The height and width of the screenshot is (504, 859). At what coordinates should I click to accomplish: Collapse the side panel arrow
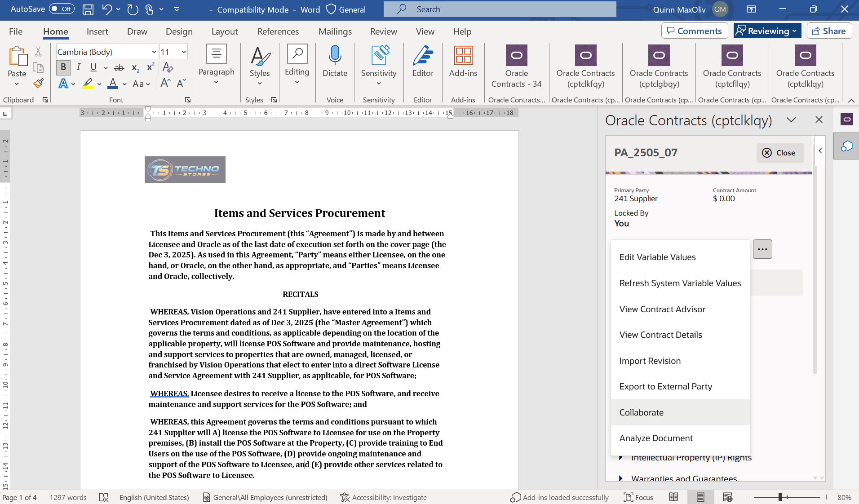(x=820, y=151)
